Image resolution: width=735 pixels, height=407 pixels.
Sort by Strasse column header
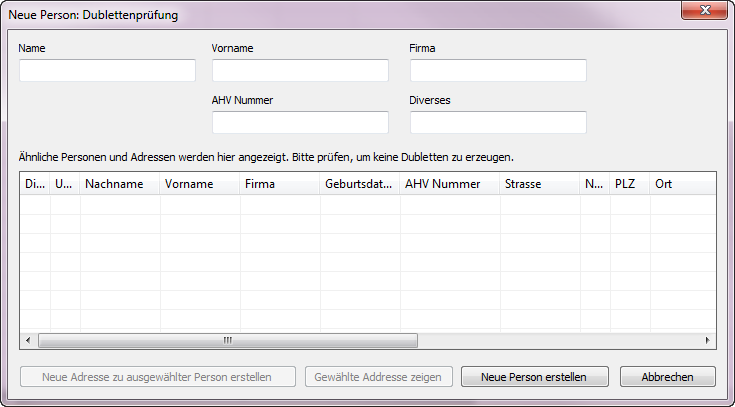click(540, 184)
